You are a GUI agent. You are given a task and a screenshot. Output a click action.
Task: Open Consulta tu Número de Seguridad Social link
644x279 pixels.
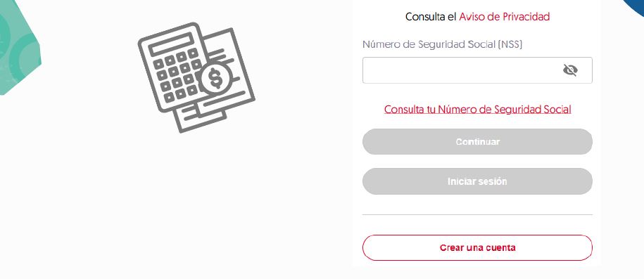477,109
